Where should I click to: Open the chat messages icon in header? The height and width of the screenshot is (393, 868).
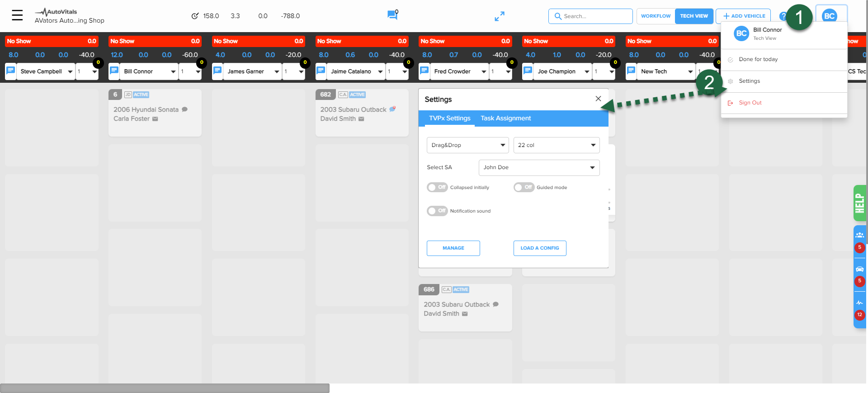392,15
